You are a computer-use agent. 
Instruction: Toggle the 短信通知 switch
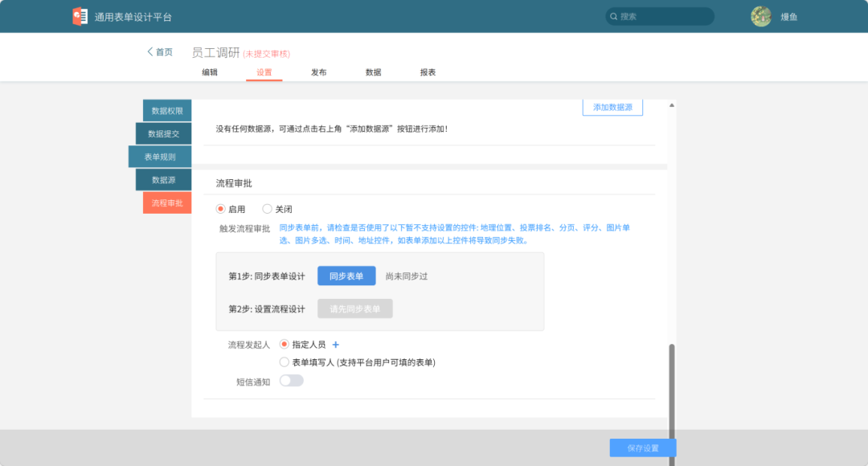tap(291, 379)
